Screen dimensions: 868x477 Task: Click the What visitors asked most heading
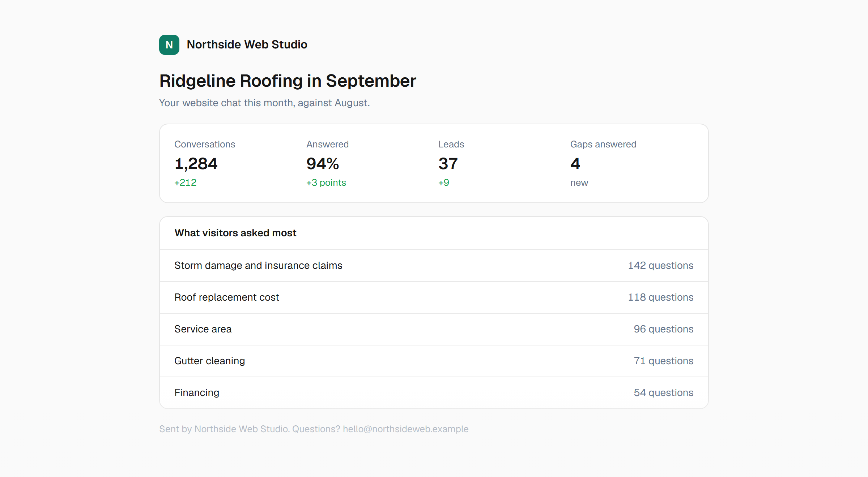(x=235, y=233)
